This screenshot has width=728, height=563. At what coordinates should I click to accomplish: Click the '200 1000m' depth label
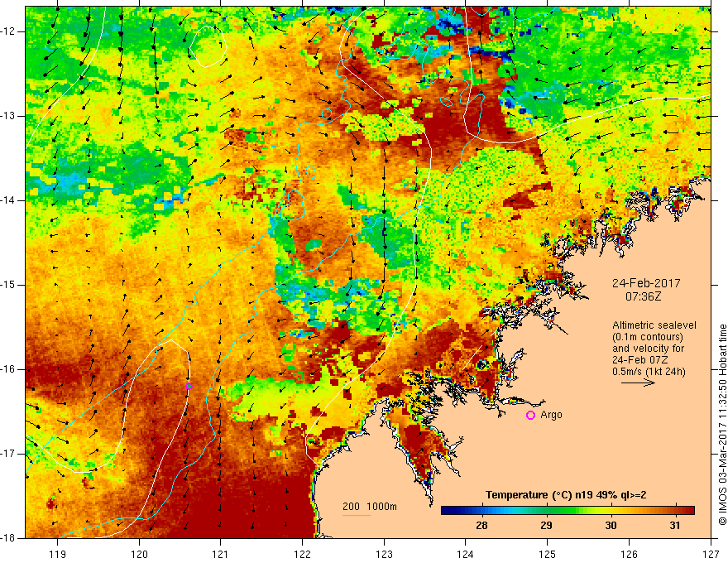[x=370, y=507]
